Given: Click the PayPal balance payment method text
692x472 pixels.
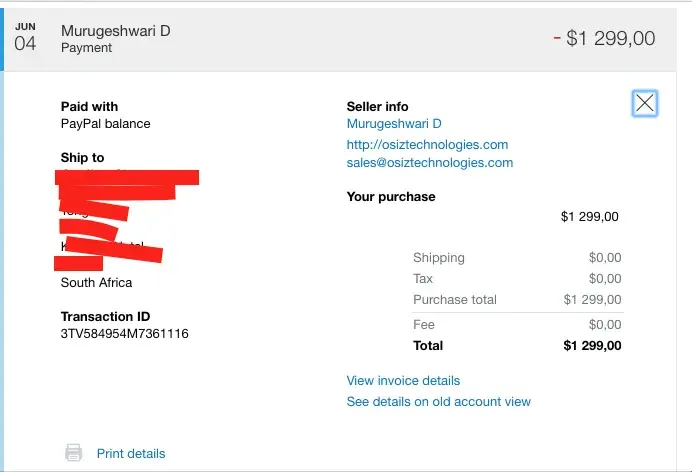Looking at the screenshot, I should pyautogui.click(x=105, y=124).
